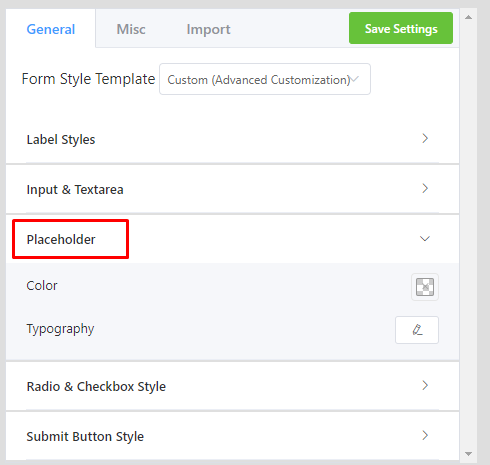This screenshot has width=490, height=465.
Task: Click the Submit Button Style chevron arrow
Action: click(425, 435)
